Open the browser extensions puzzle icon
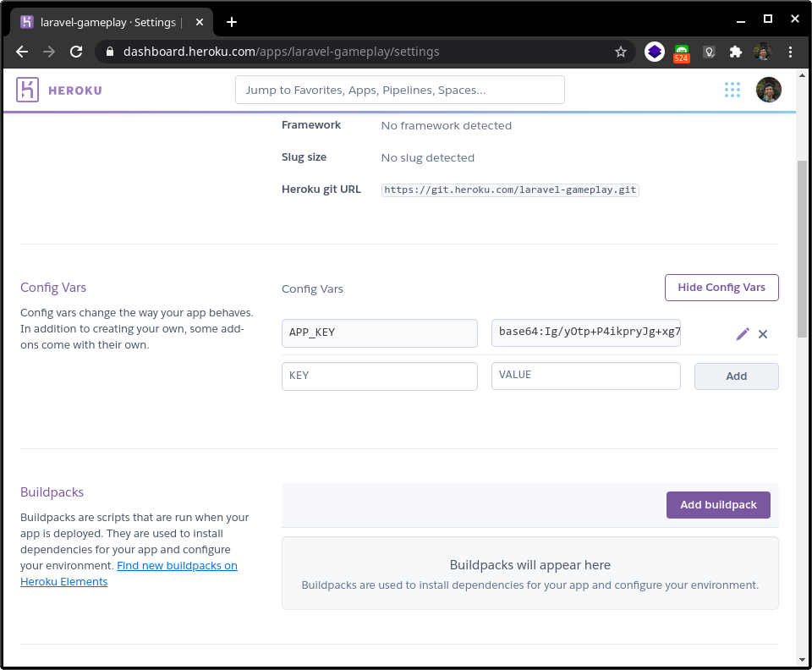Viewport: 812px width, 670px height. point(735,52)
